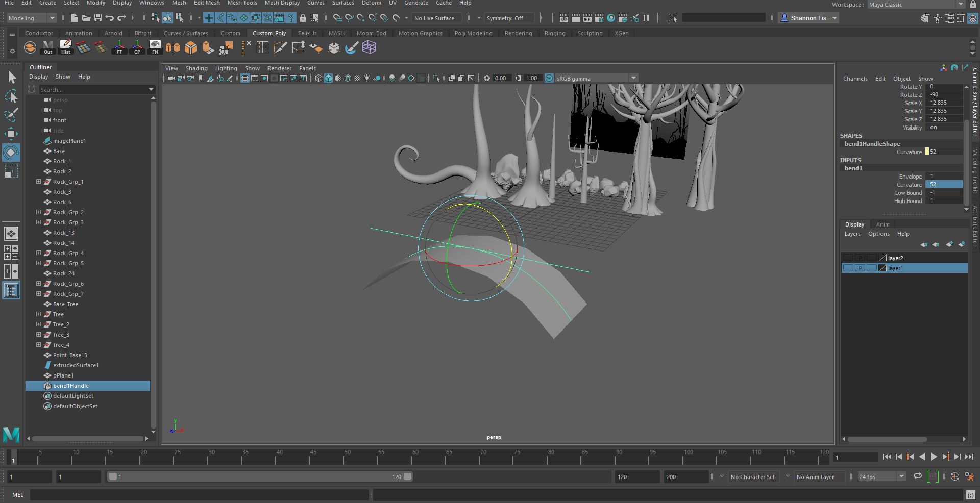Click the No Live Surface button
The width and height of the screenshot is (980, 503).
[436, 18]
